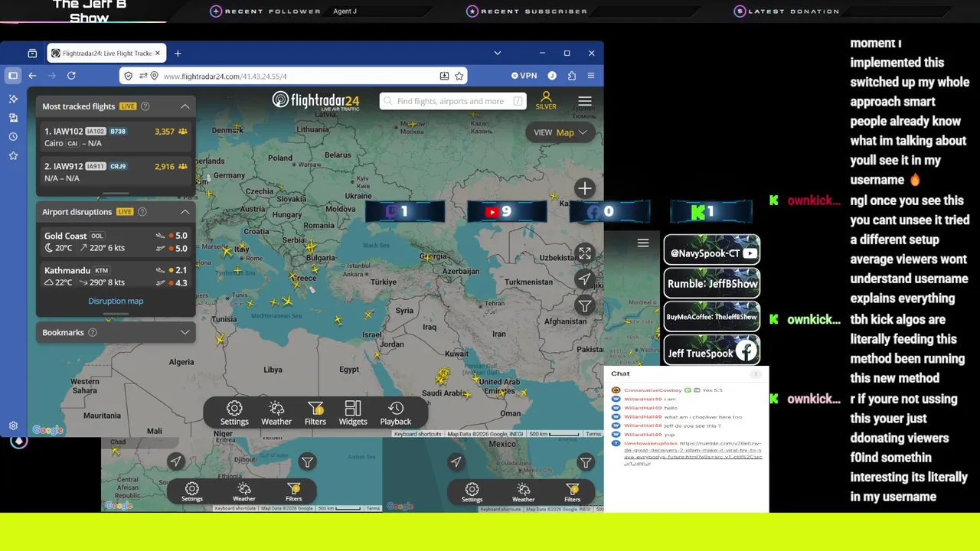This screenshot has height=551, width=980.
Task: Select flight IAW912 row
Action: (116, 172)
